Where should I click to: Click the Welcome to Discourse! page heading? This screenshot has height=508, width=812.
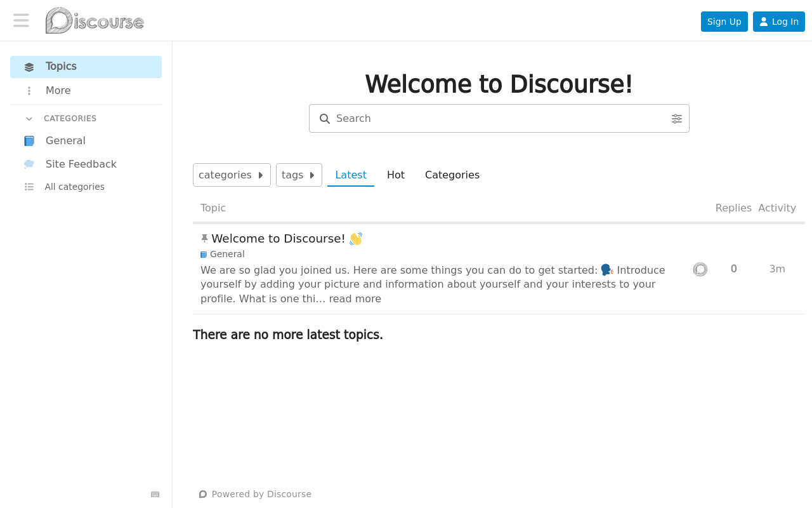[499, 84]
